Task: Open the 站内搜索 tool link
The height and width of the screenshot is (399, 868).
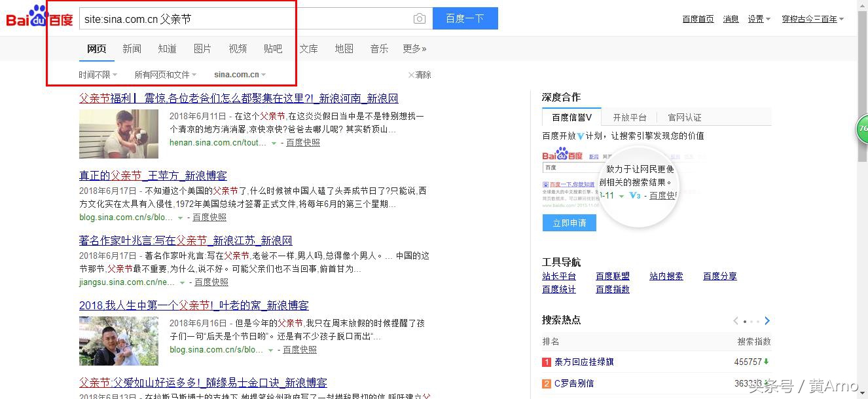Action: [666, 276]
